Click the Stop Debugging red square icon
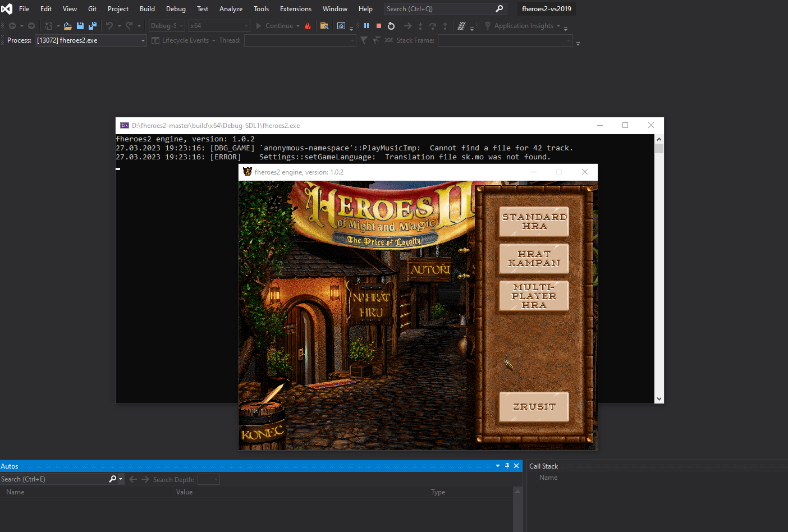The height and width of the screenshot is (532, 788). 379,25
